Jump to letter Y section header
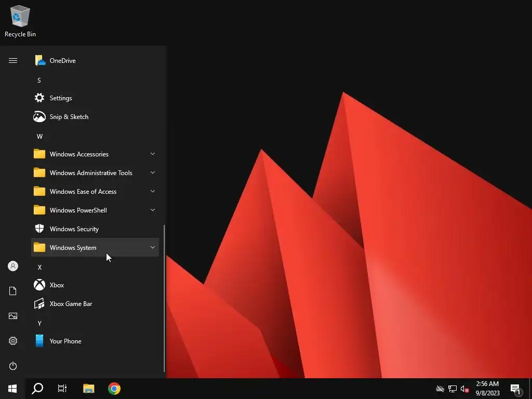 click(39, 323)
